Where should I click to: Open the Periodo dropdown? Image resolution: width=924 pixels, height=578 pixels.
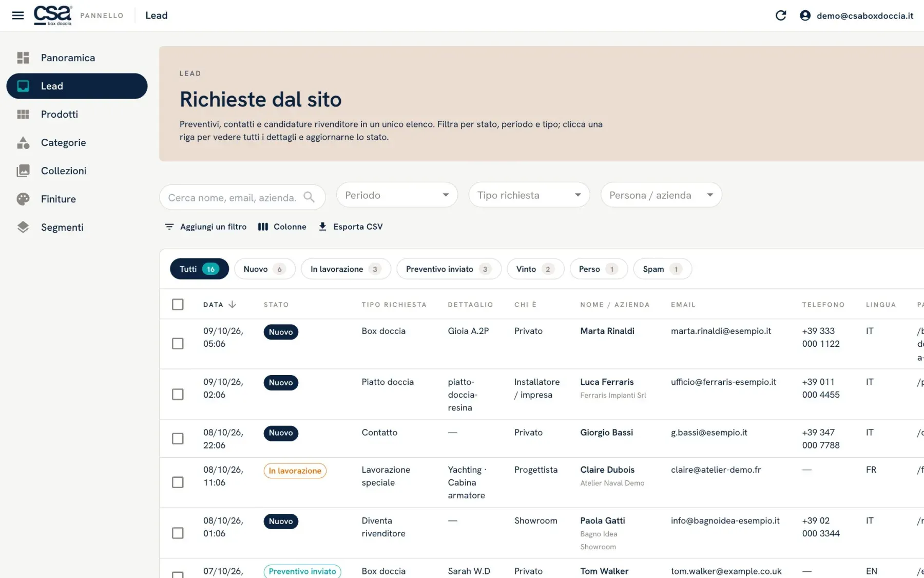pos(397,195)
